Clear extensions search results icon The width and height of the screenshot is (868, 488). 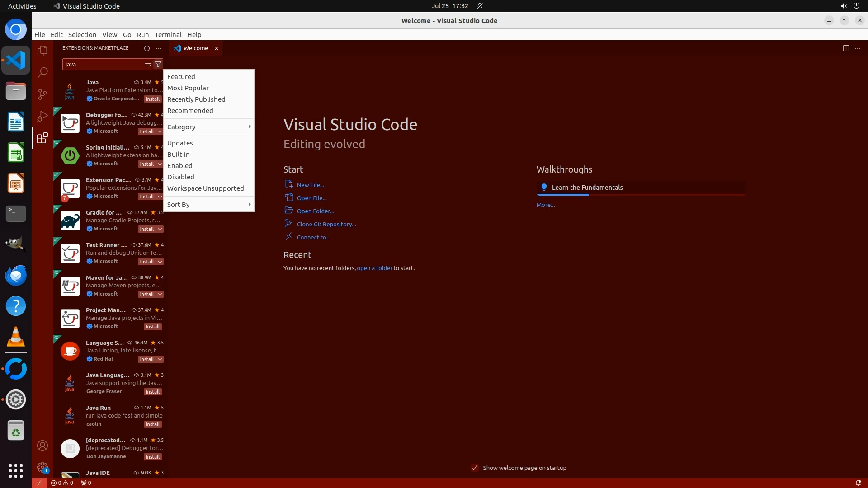pyautogui.click(x=148, y=64)
